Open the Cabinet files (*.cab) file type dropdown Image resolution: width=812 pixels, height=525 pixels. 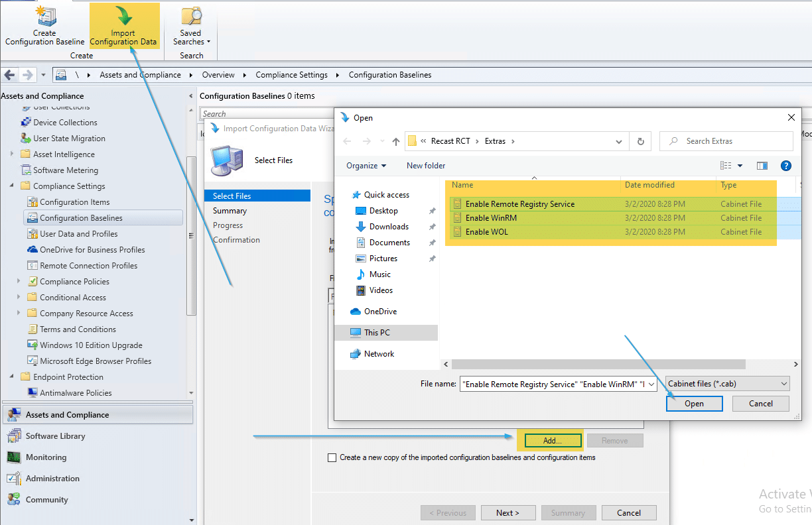[x=727, y=383]
